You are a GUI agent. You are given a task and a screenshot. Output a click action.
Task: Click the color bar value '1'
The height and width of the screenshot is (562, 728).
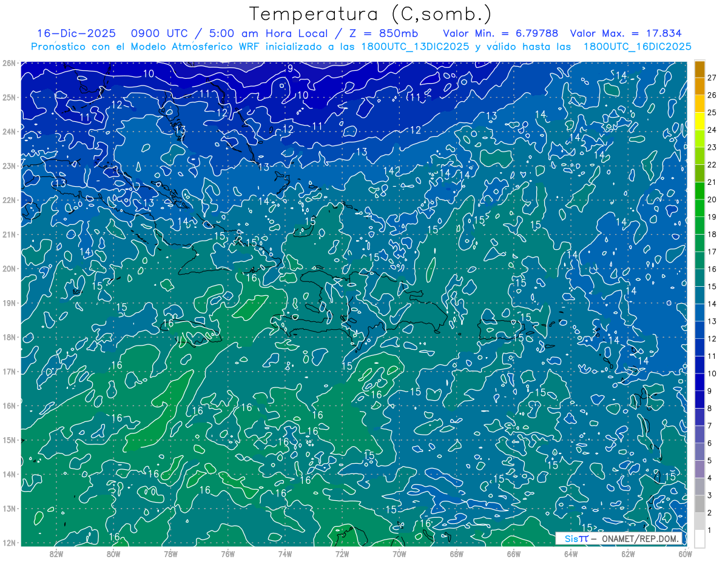[x=710, y=530]
